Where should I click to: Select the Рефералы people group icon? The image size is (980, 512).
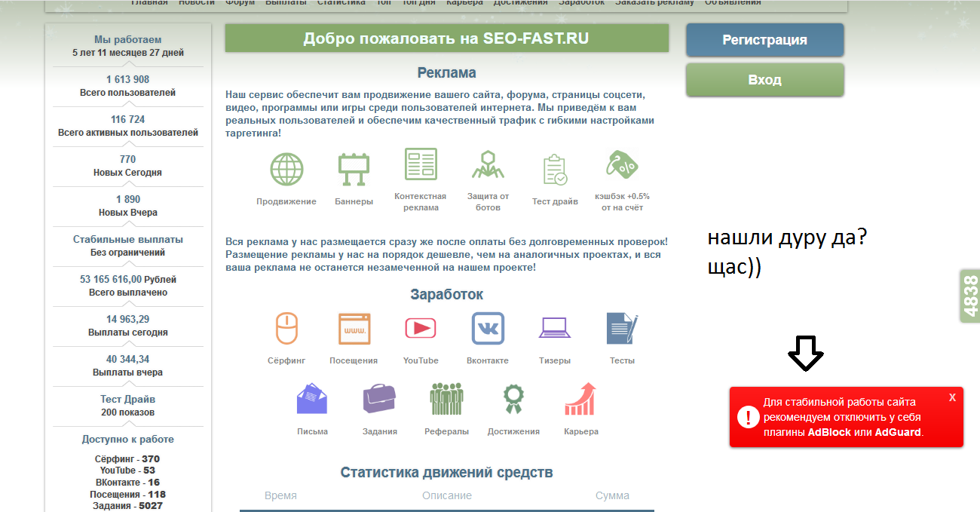[x=446, y=399]
